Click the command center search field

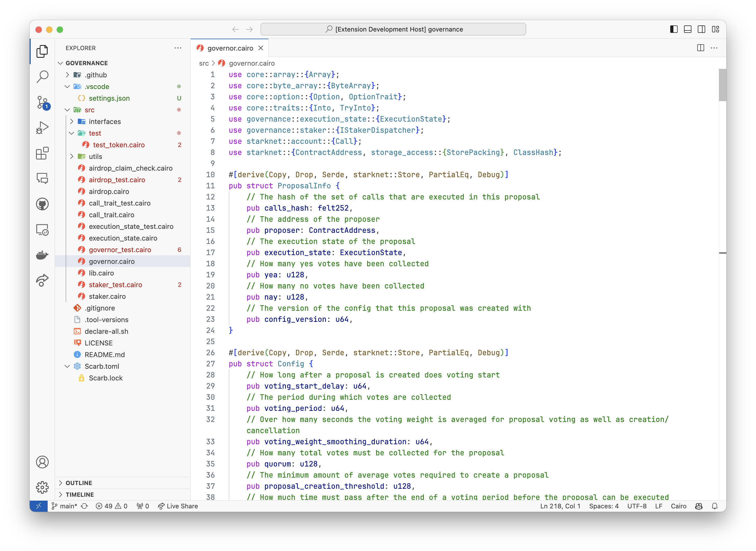coord(393,29)
